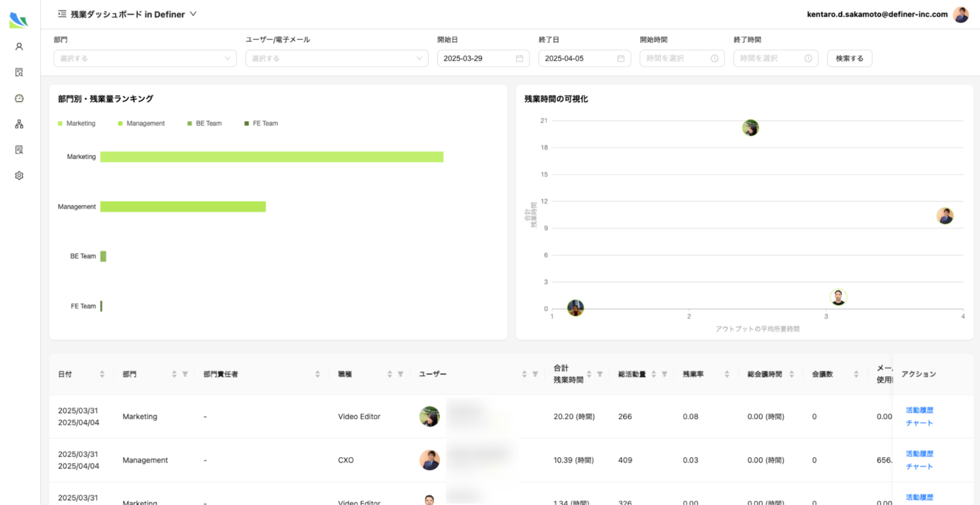Screen dimensions: 980x505
Task: Toggle the FE Team legend item
Action: pyautogui.click(x=260, y=123)
